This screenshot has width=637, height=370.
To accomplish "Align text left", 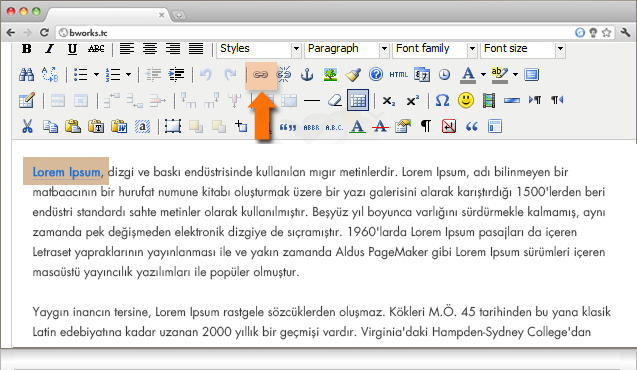I will (127, 49).
